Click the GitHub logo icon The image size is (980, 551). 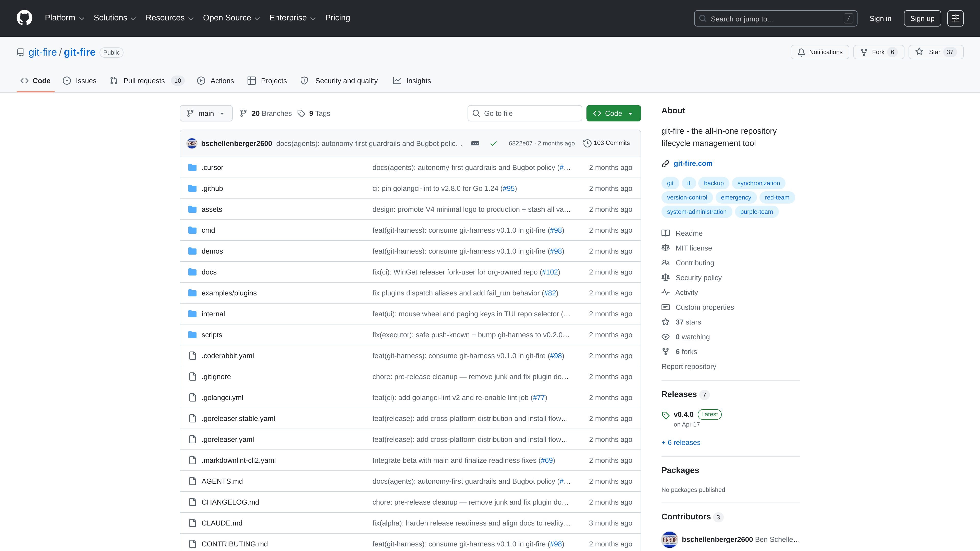(x=24, y=18)
